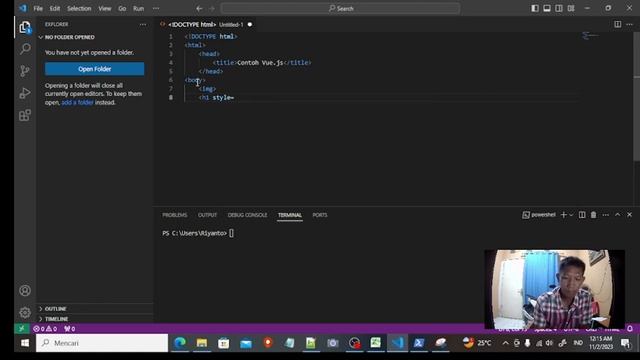Toggle primary side bar visibility
The height and width of the screenshot is (360, 640).
pyautogui.click(x=535, y=8)
